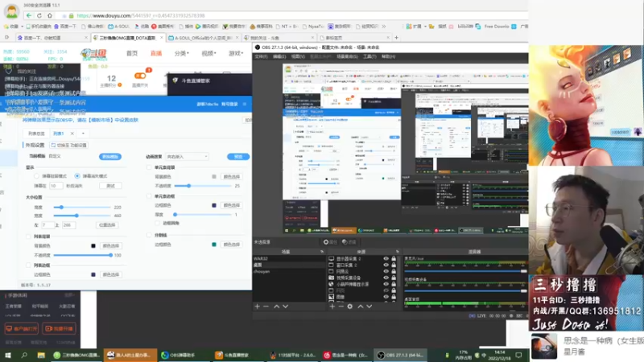Go back in the browser
This screenshot has height=362, width=644.
29,15
